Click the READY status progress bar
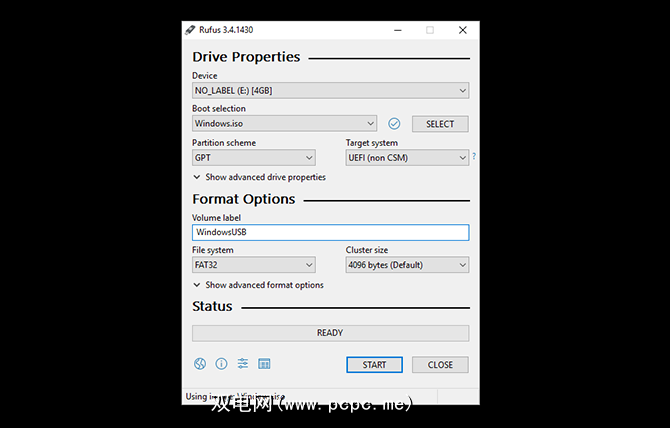 pyautogui.click(x=330, y=333)
